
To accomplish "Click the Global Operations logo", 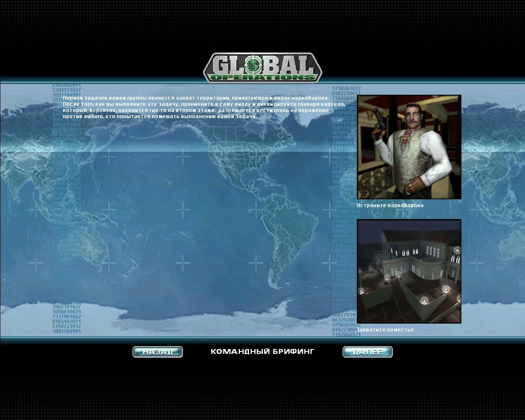I will 262,68.
